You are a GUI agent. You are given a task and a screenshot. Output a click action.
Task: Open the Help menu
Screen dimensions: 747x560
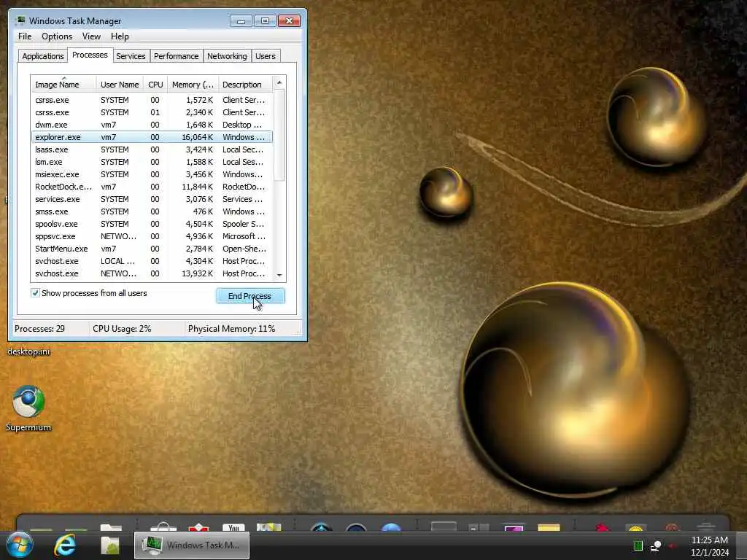120,36
